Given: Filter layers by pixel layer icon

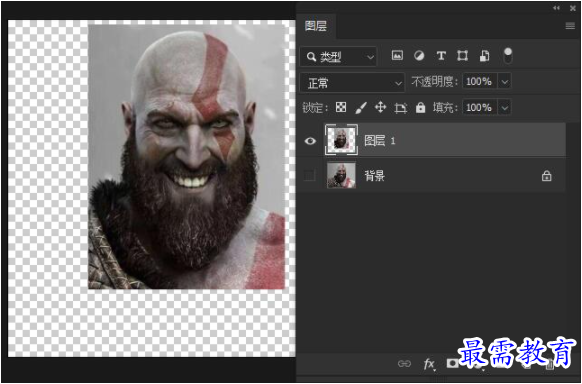Looking at the screenshot, I should (398, 56).
